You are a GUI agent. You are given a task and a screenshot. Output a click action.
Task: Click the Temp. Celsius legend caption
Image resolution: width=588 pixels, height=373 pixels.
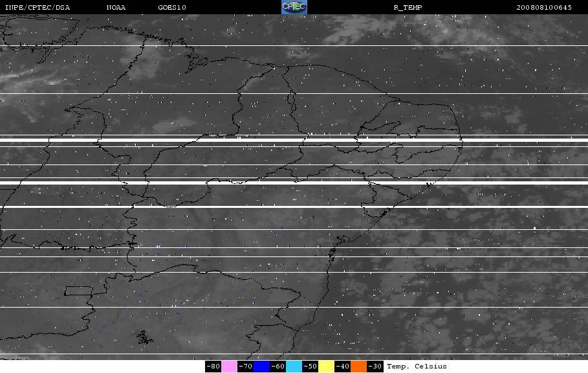pyautogui.click(x=417, y=367)
